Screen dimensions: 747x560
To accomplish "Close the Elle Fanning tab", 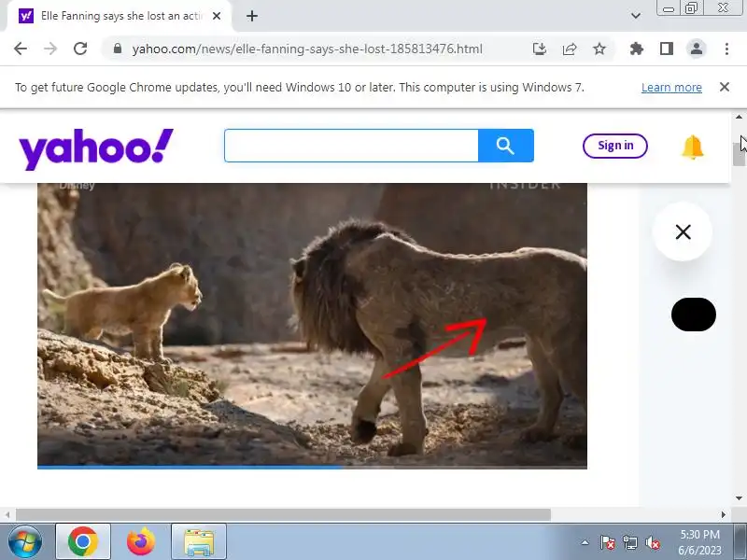I will (x=217, y=16).
